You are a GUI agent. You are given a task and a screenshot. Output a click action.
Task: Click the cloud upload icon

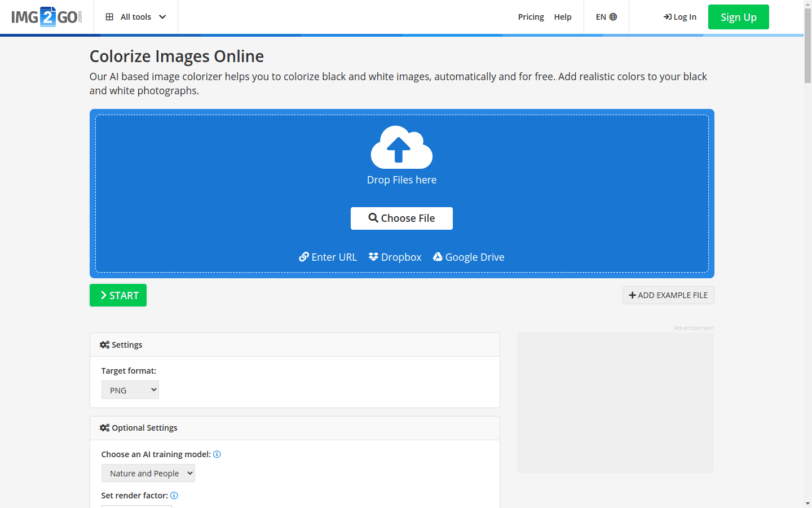point(401,148)
